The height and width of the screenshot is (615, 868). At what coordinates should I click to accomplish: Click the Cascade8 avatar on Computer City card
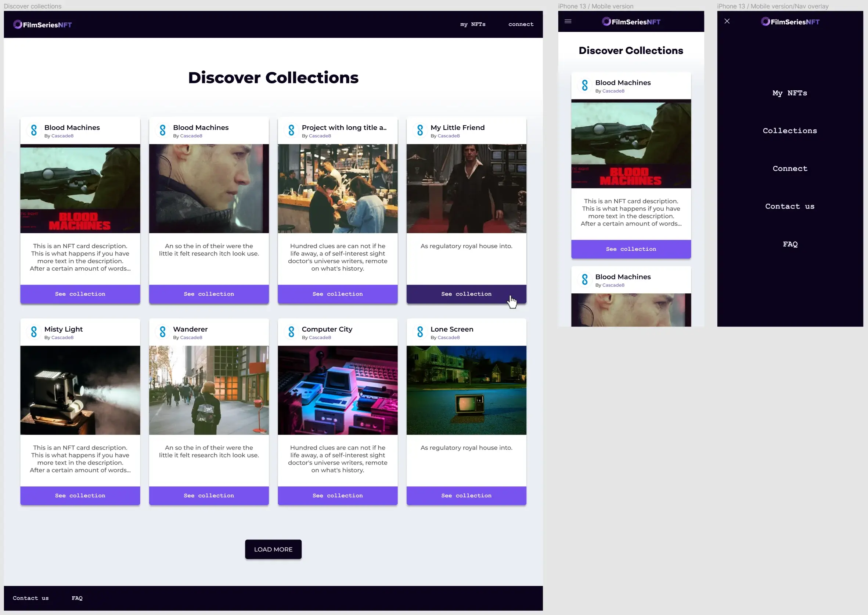tap(291, 332)
